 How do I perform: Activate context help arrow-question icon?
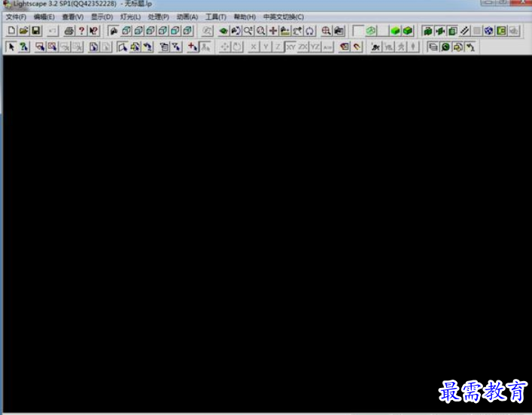point(93,31)
